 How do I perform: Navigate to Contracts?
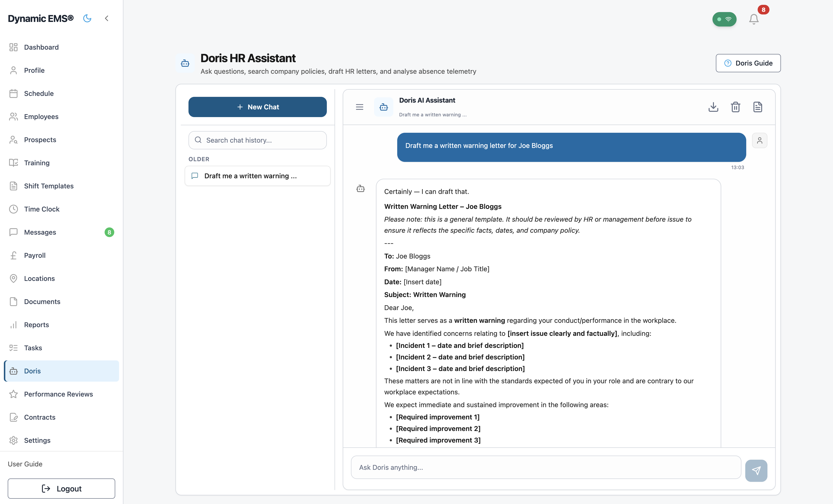pos(61,417)
